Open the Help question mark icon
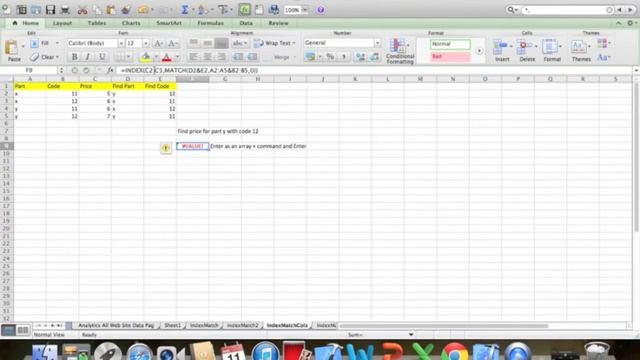Screen dimensions: 640x360 coord(321,10)
